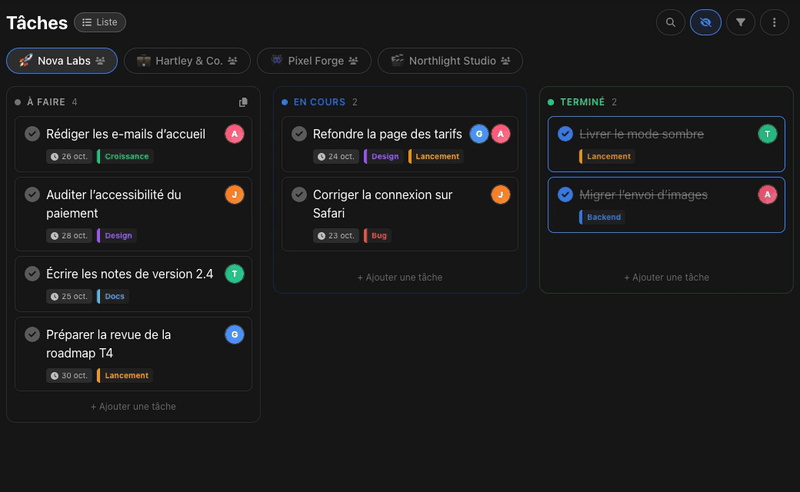Click the Croissance tag
This screenshot has width=800, height=492.
(x=125, y=156)
